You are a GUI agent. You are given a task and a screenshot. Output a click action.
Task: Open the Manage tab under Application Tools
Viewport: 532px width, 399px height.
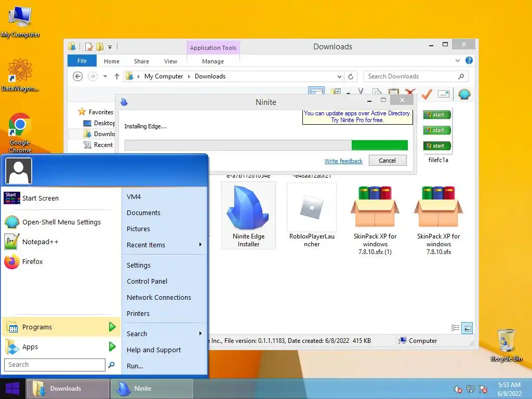point(213,61)
